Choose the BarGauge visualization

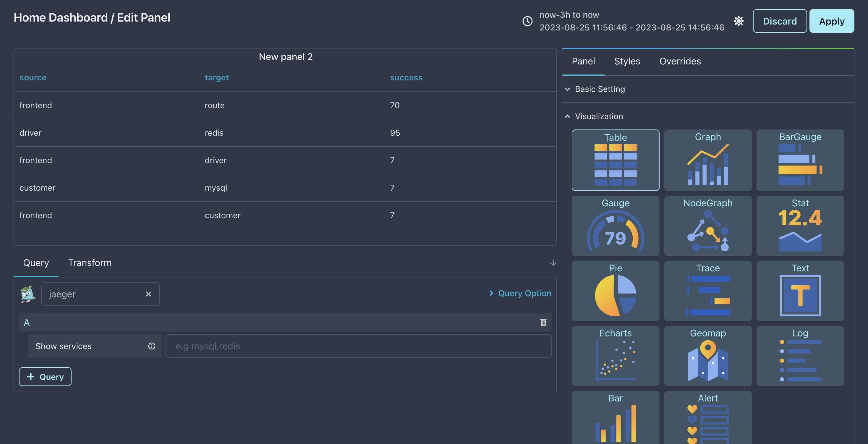pyautogui.click(x=800, y=160)
